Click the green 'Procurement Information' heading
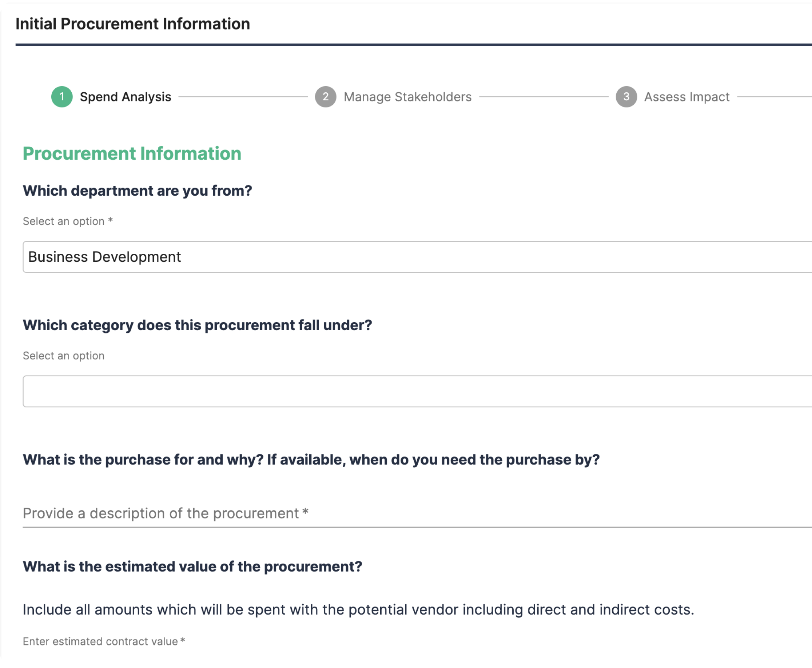The image size is (812, 668). (132, 153)
